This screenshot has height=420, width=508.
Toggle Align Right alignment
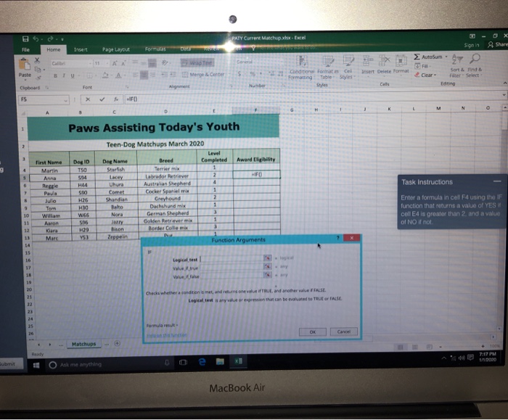152,75
